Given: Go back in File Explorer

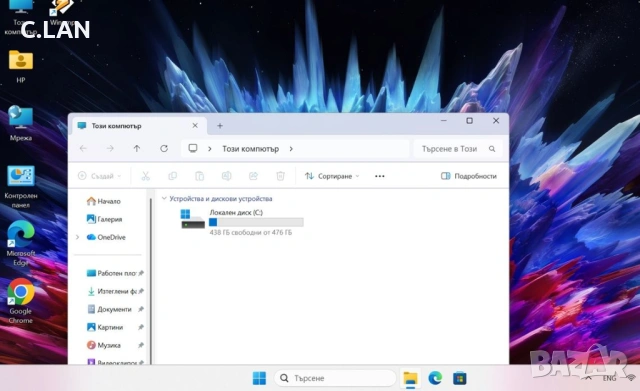Looking at the screenshot, I should click(x=83, y=149).
